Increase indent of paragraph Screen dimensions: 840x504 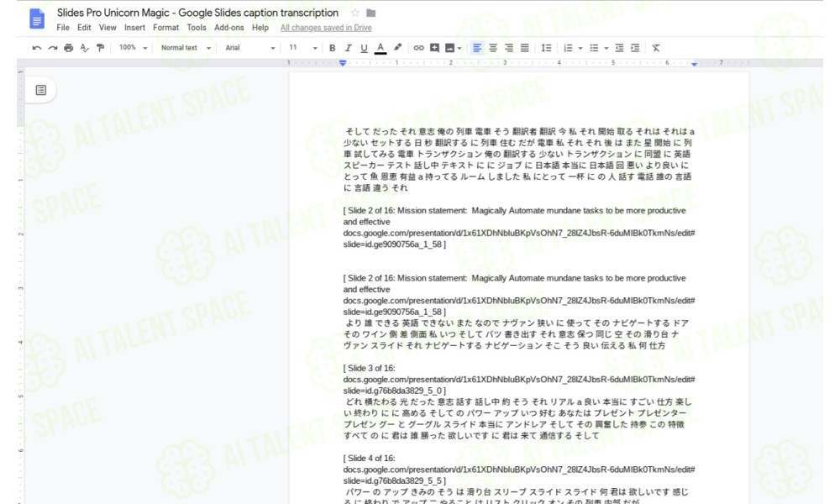point(635,48)
